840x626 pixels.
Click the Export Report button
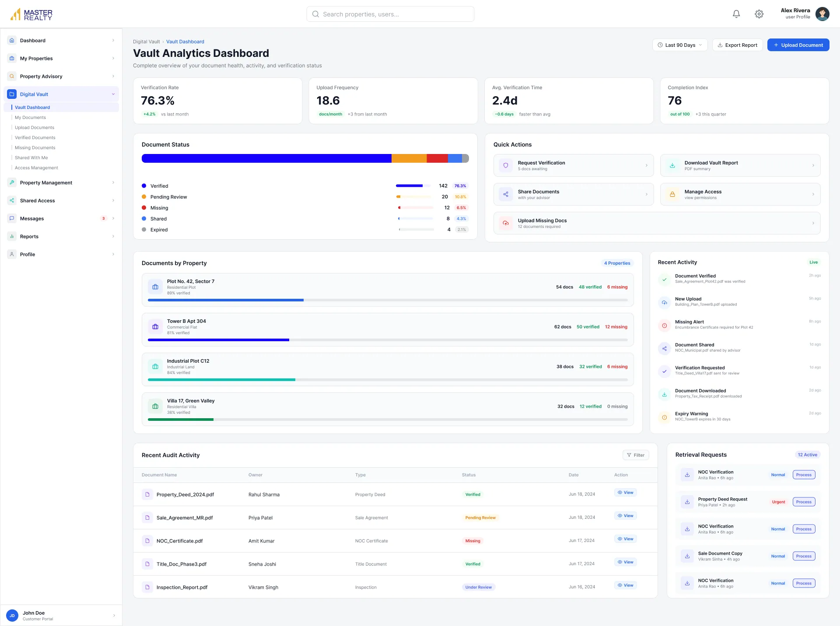738,45
